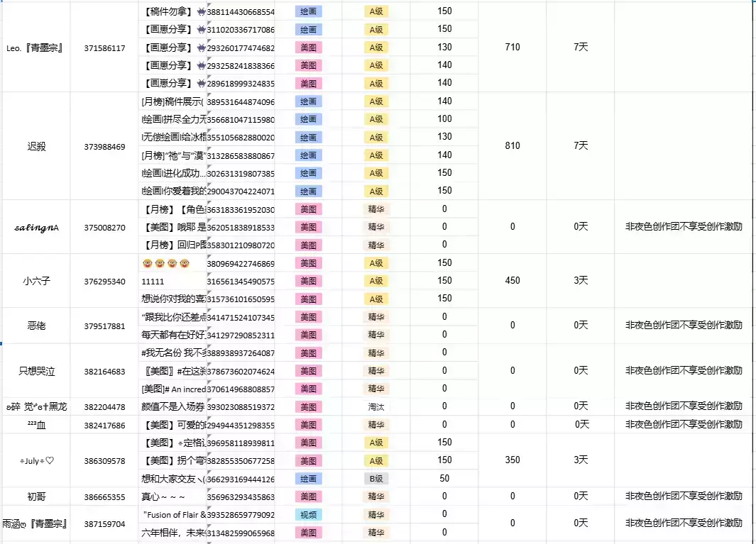Click post ID 370614968808857

point(241,389)
